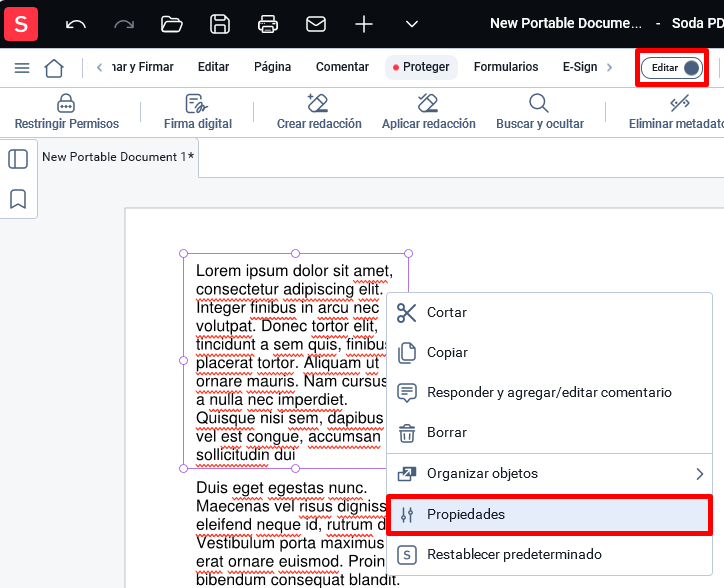Choose Borrar from the context menu

[549, 433]
